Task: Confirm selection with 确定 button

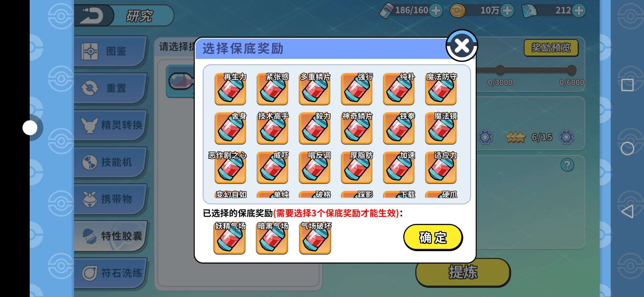Action: (x=433, y=237)
